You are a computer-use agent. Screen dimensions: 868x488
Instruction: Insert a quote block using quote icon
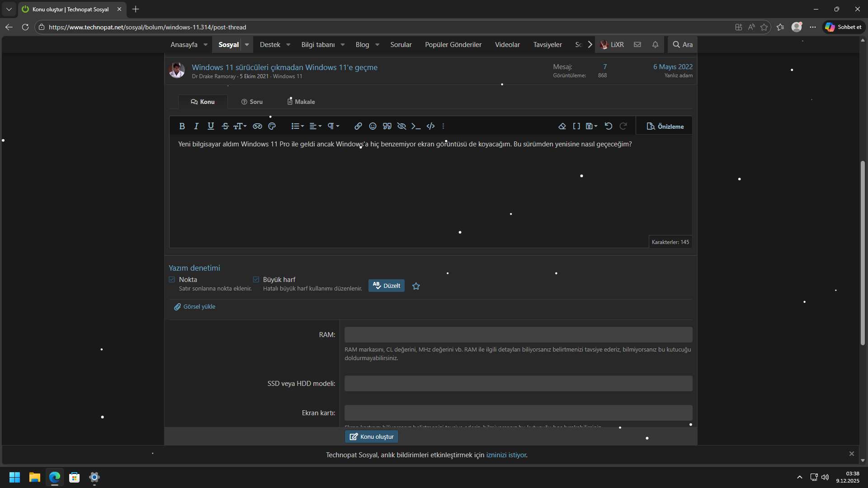click(387, 126)
